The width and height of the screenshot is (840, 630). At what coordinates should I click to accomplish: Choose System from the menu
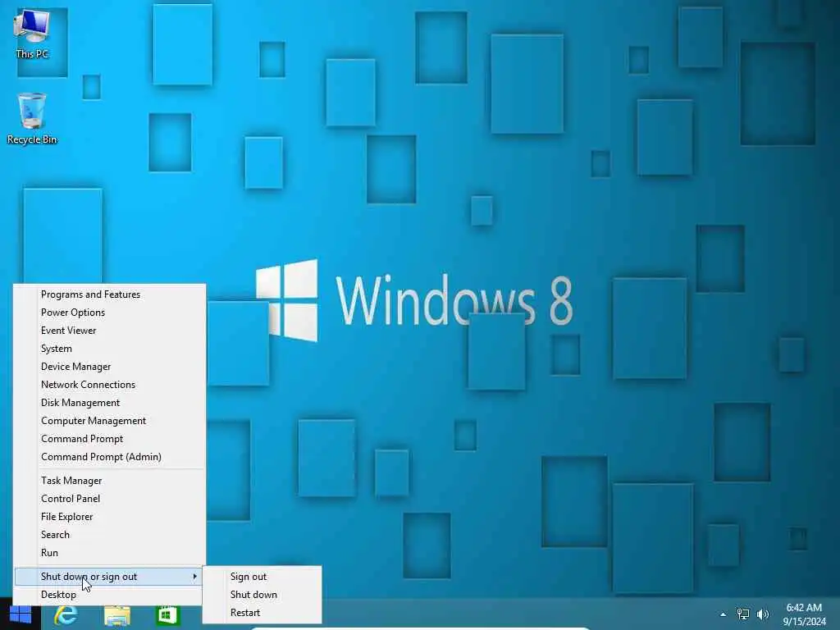pos(109,349)
